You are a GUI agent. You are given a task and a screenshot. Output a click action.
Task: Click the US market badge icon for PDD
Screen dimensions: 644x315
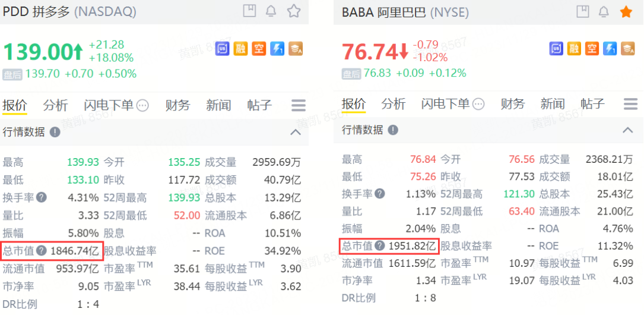[x=223, y=49]
